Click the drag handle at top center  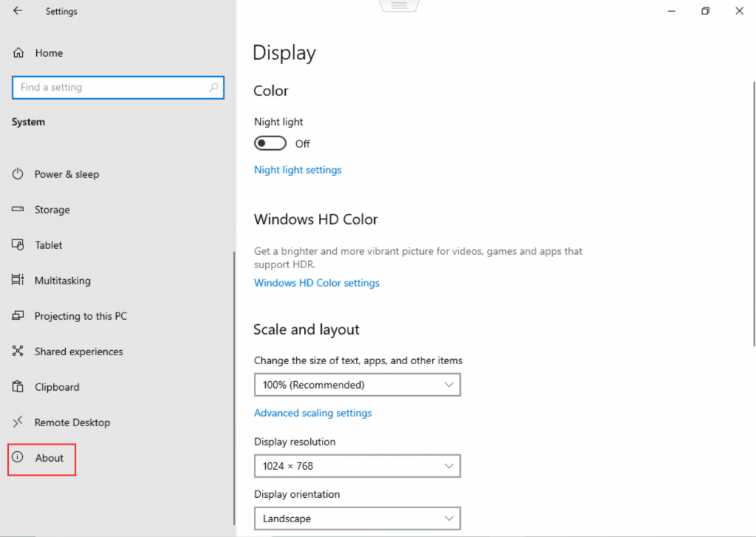pos(399,6)
